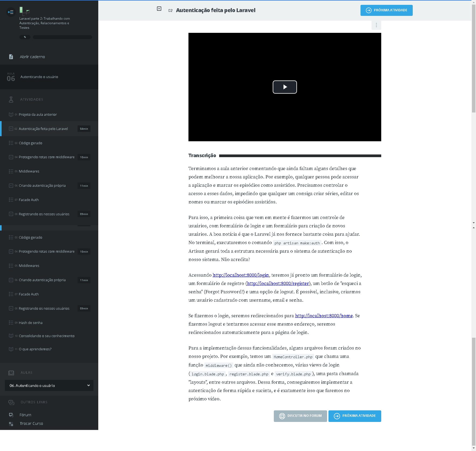Open 'O que aprendemos?' activity
476x451 pixels.
35,349
